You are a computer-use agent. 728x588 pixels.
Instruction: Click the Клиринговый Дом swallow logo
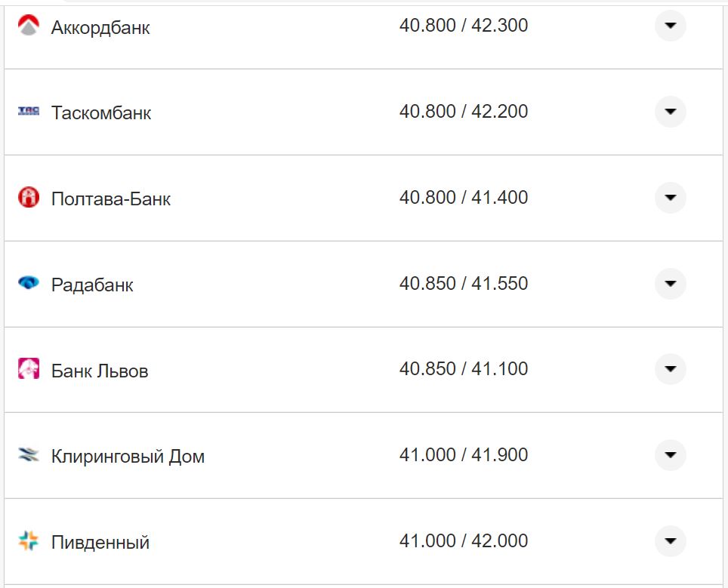[27, 454]
